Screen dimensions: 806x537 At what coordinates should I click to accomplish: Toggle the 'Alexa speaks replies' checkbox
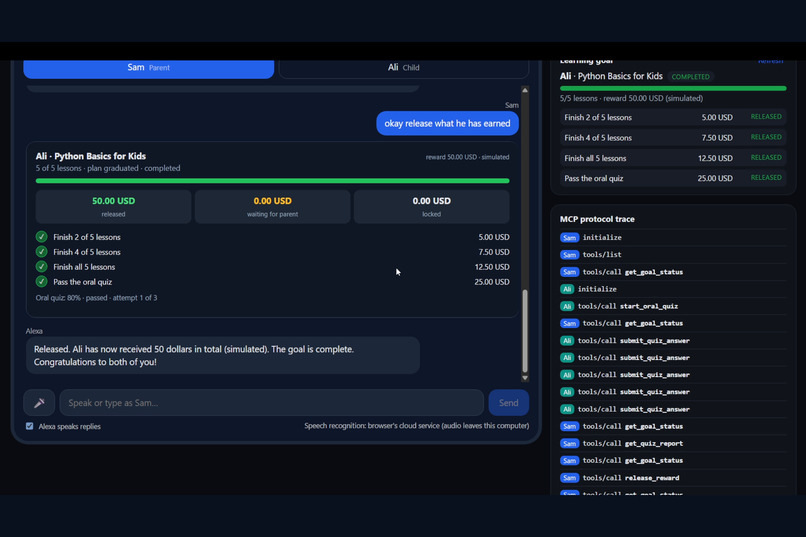point(30,426)
